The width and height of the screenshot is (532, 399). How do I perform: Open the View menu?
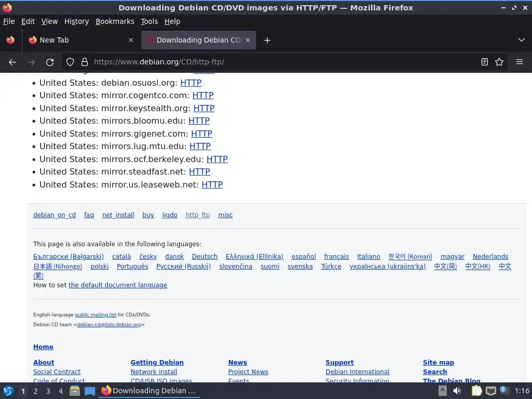pyautogui.click(x=49, y=21)
